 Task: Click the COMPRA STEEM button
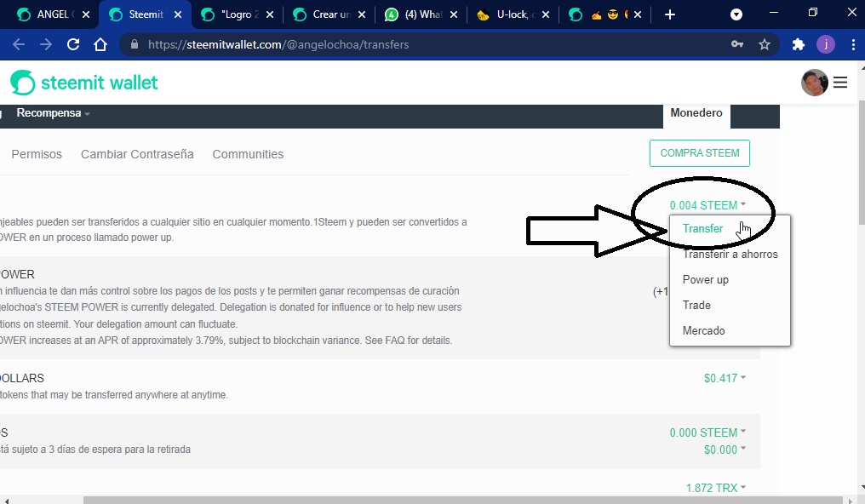(700, 153)
